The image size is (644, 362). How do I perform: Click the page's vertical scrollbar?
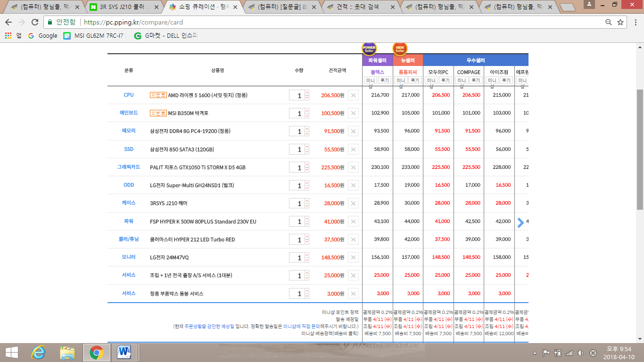[x=640, y=150]
